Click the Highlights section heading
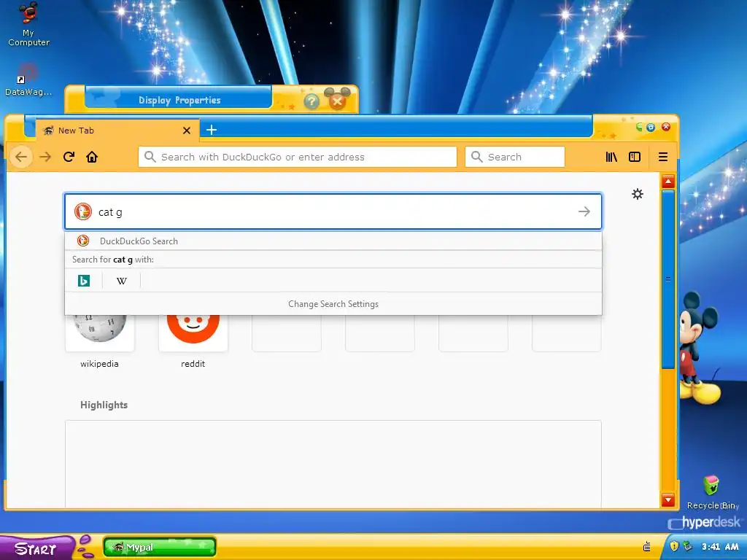747x560 pixels. pyautogui.click(x=104, y=405)
